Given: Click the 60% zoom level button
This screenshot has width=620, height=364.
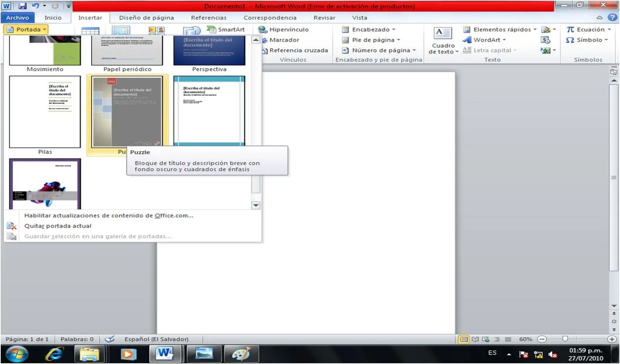Looking at the screenshot, I should tap(525, 339).
